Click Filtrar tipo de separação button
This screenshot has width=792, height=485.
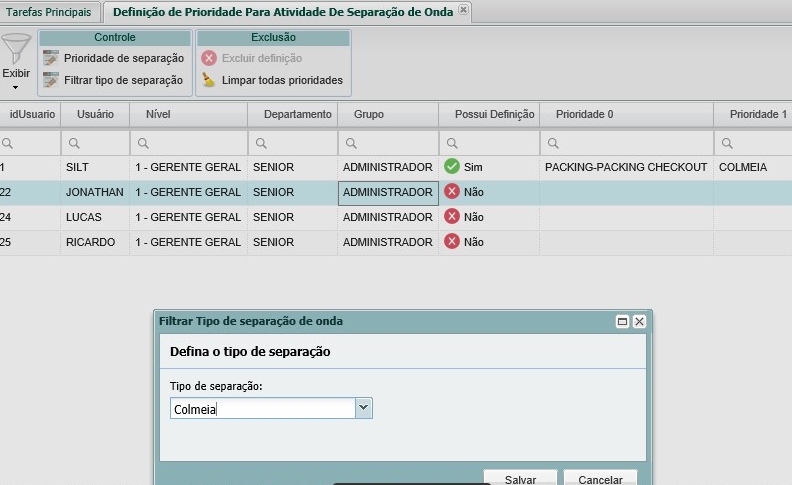[x=113, y=80]
